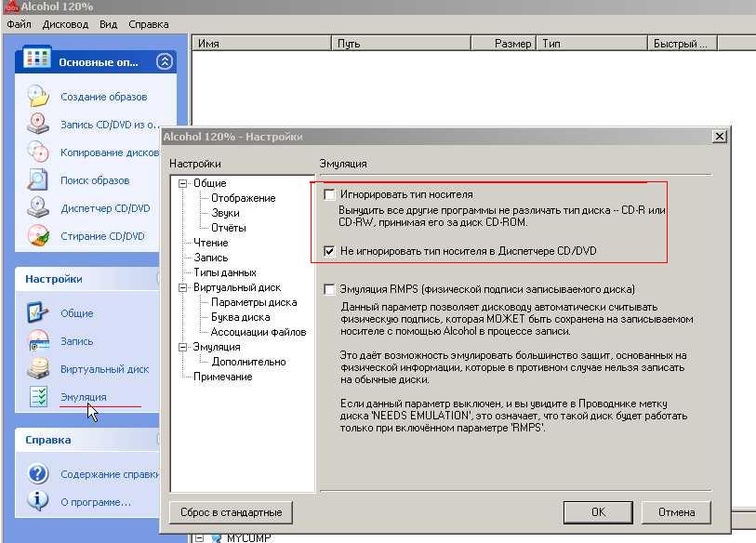Click the Содержание справки question mark icon
756x543 pixels.
pyautogui.click(x=38, y=473)
